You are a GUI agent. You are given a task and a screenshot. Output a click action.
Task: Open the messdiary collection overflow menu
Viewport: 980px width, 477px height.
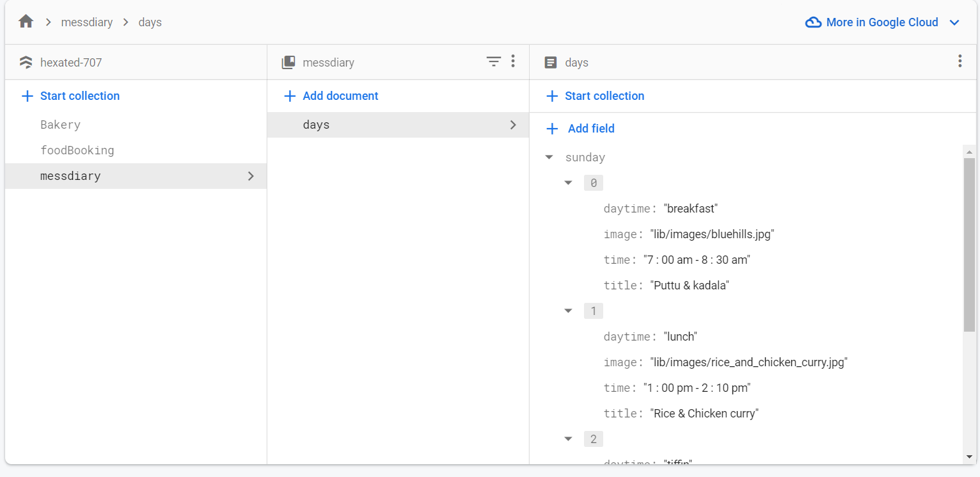point(513,61)
